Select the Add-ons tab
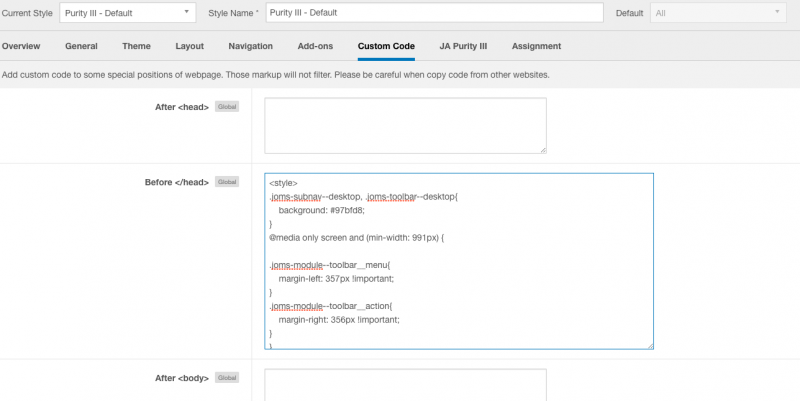 (x=315, y=46)
